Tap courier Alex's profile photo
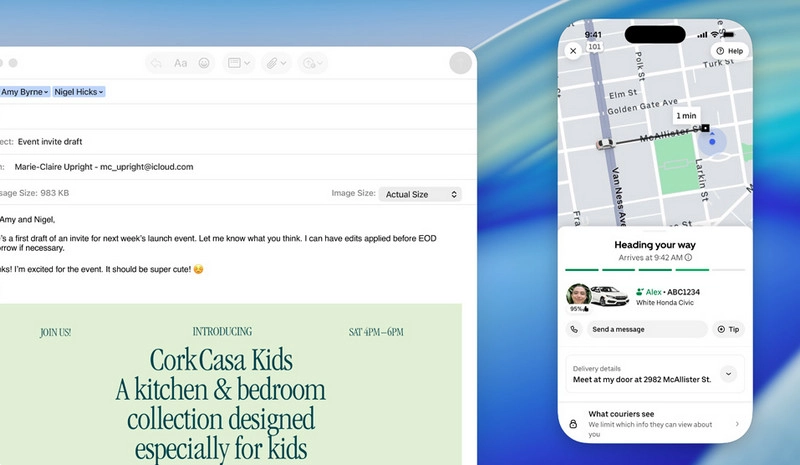 [x=579, y=295]
